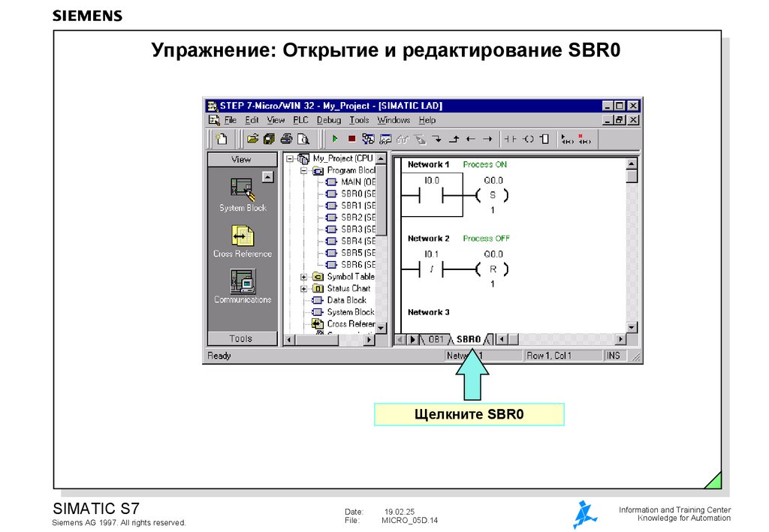Click the Insert Network toolbar icon
769x532 pixels.
(x=568, y=140)
